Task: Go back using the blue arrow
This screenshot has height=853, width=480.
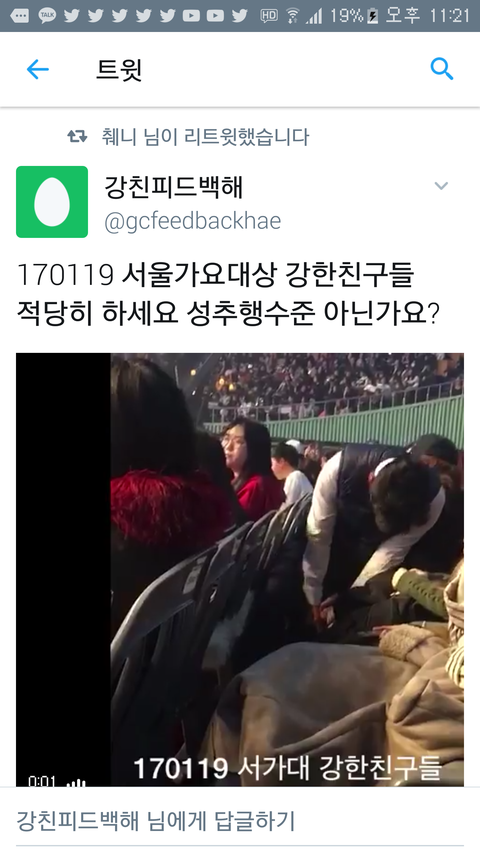Action: coord(38,70)
